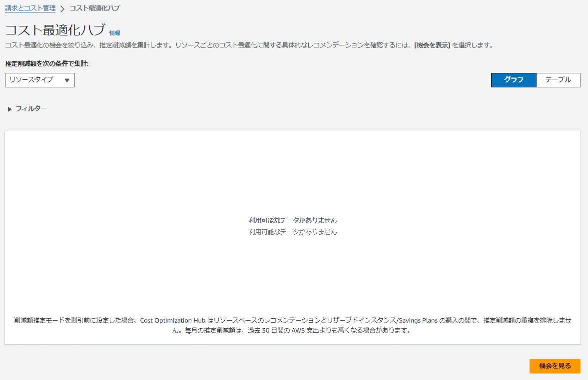Click the breadcrumb separator chevron icon
Screen dimensions: 588x380
click(63, 8)
